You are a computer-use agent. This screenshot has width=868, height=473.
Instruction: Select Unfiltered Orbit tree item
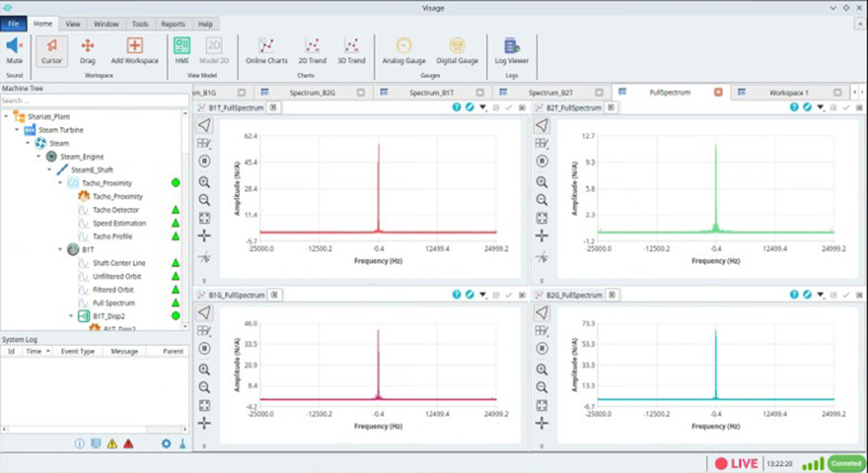click(117, 276)
